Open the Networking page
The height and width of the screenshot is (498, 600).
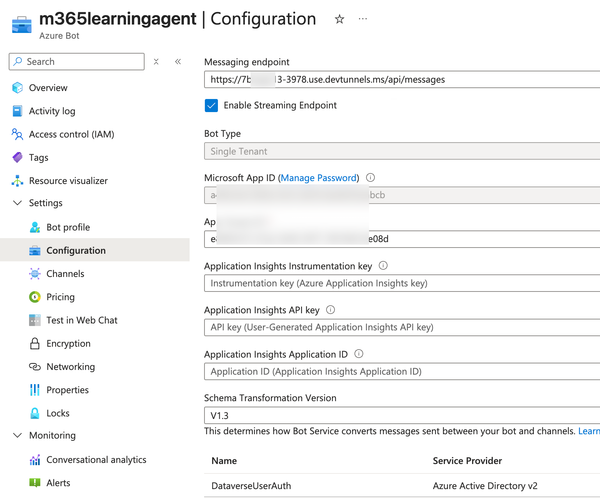click(71, 367)
